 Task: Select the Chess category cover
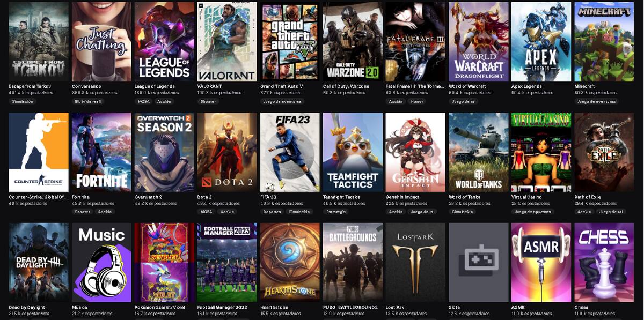pos(604,263)
